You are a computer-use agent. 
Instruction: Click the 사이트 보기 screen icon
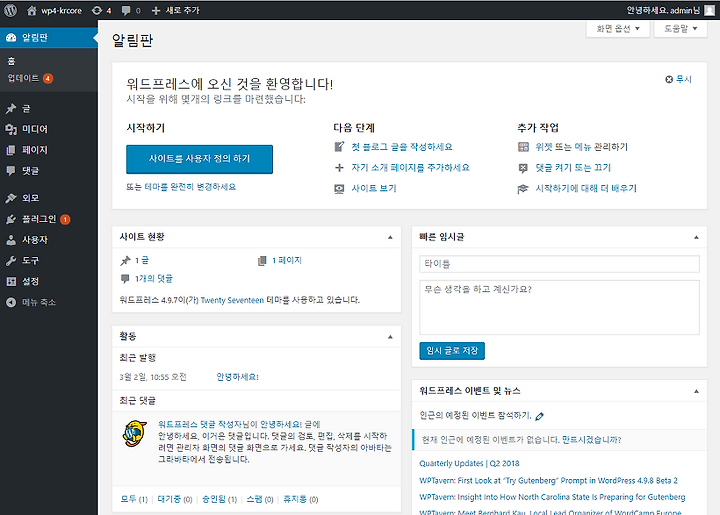coord(339,189)
